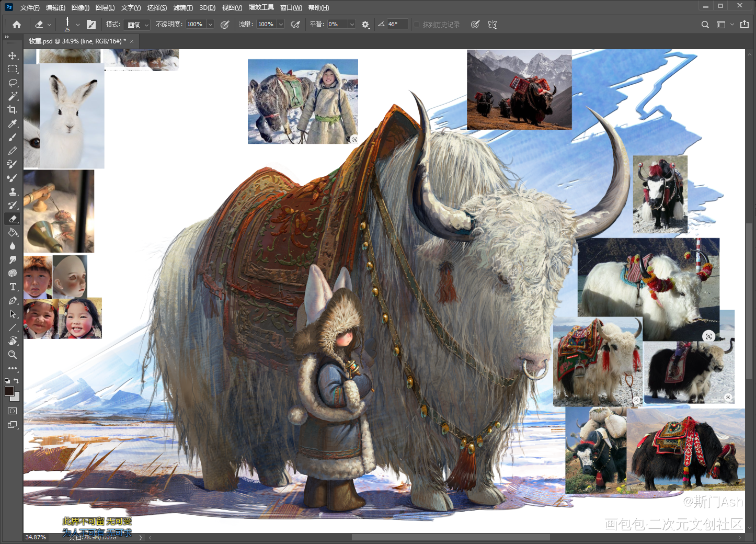
Task: Pick the Magic Wand tool
Action: pos(13,96)
